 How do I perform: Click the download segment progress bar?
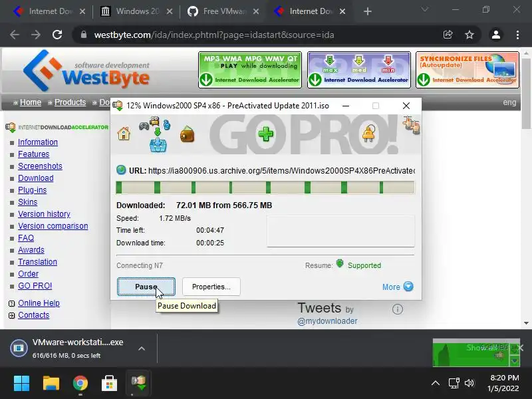coord(265,188)
